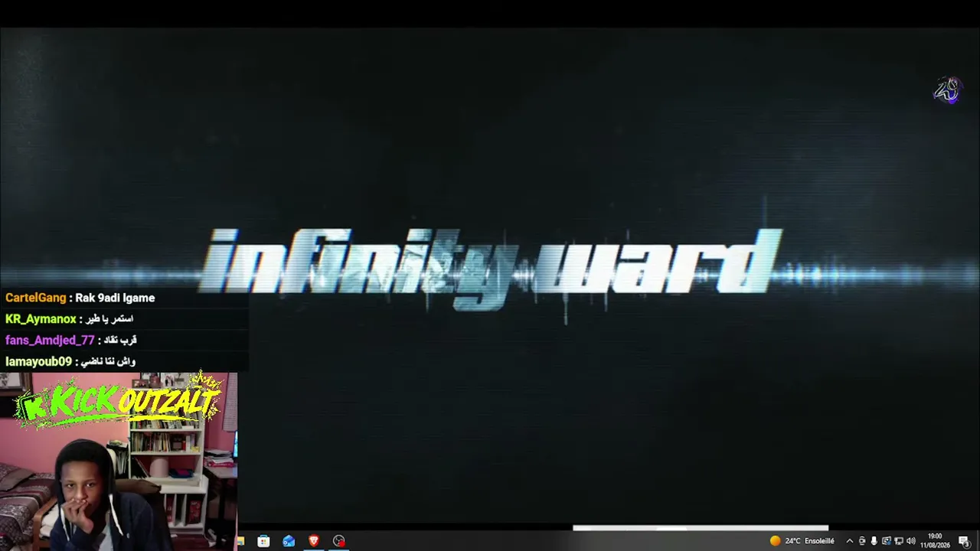Open the Microsoft Store taskbar icon
The image size is (980, 551).
pyautogui.click(x=263, y=541)
